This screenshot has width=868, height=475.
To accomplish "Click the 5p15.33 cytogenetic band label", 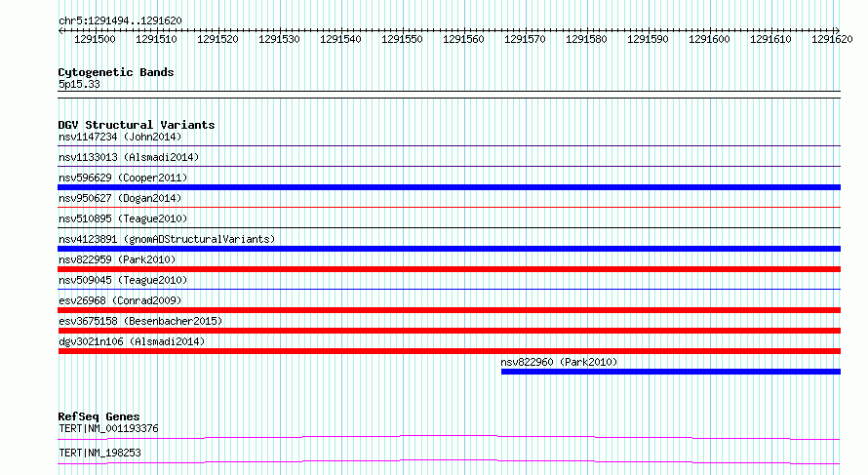I will click(x=79, y=84).
